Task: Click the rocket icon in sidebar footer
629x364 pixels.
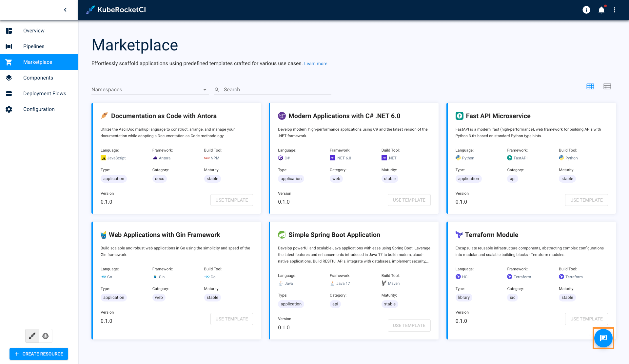Action: (x=32, y=336)
